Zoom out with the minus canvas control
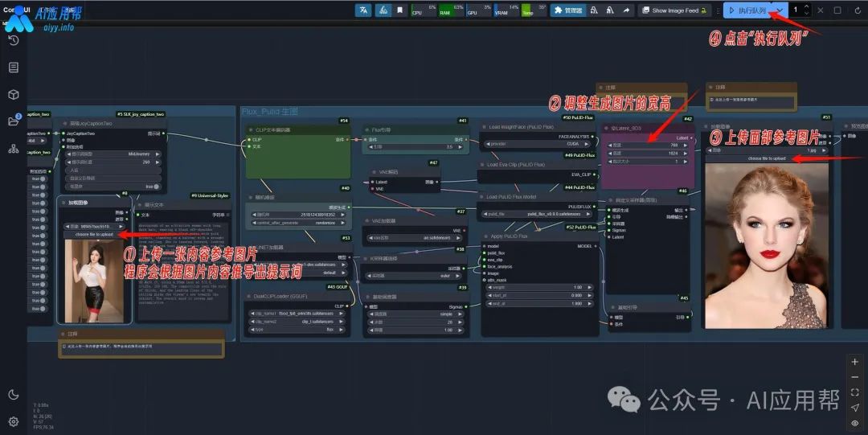The height and width of the screenshot is (435, 868). [x=854, y=377]
